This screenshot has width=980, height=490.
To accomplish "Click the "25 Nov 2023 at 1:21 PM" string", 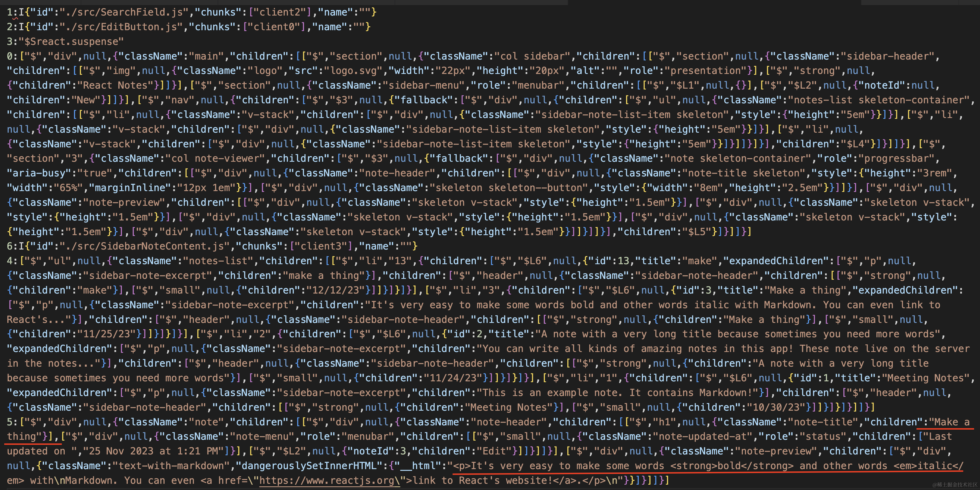I will 153,451.
